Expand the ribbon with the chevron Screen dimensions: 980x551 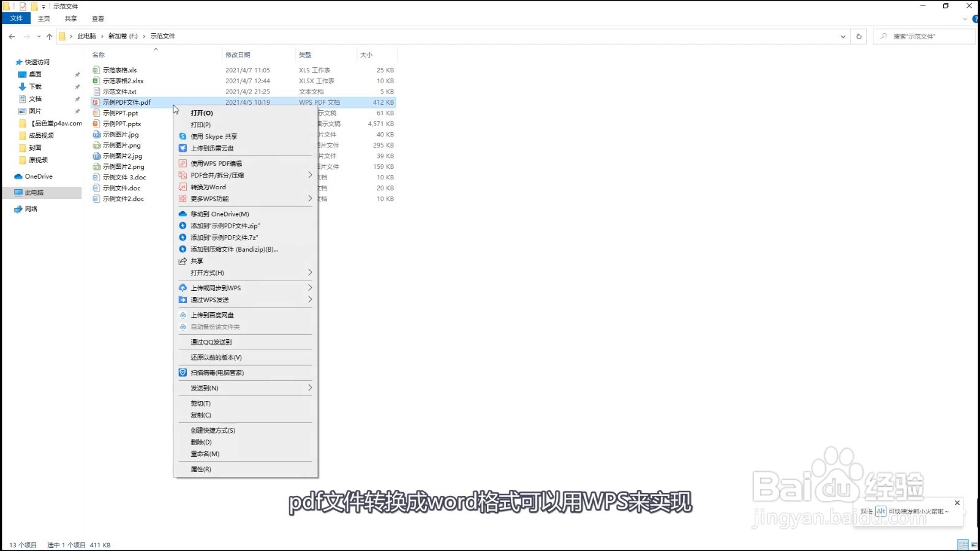pyautogui.click(x=965, y=19)
